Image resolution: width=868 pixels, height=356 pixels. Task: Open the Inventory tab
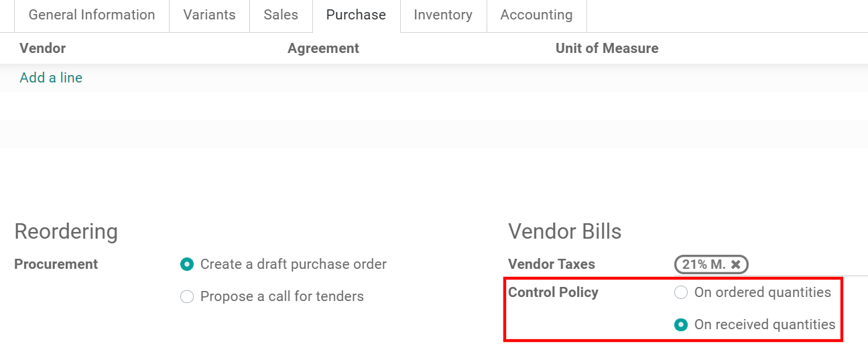[x=443, y=15]
